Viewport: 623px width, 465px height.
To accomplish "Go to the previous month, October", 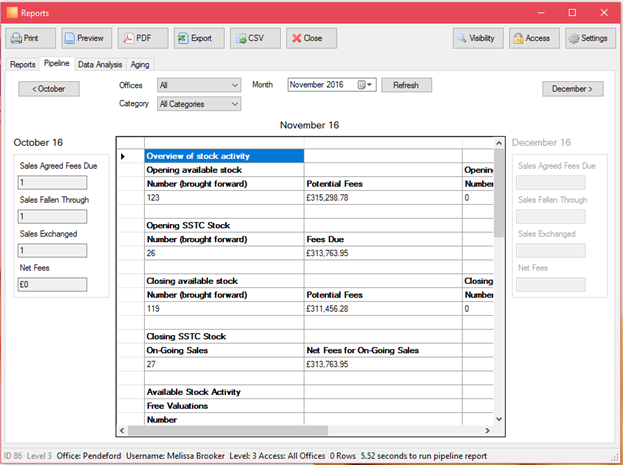I will tap(49, 89).
